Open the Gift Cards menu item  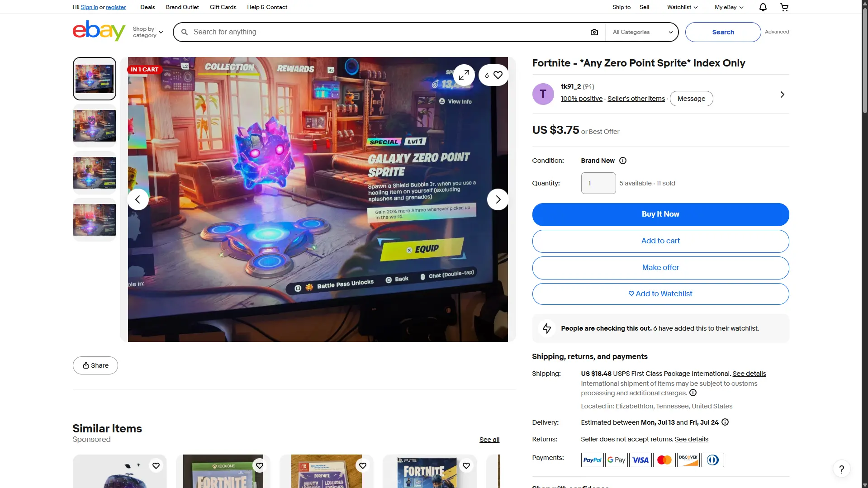click(223, 7)
